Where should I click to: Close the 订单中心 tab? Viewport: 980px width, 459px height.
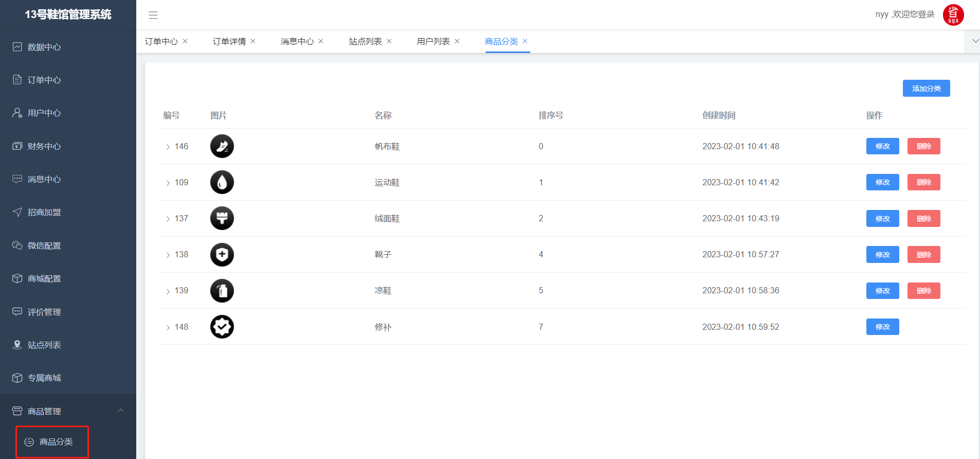tap(185, 41)
